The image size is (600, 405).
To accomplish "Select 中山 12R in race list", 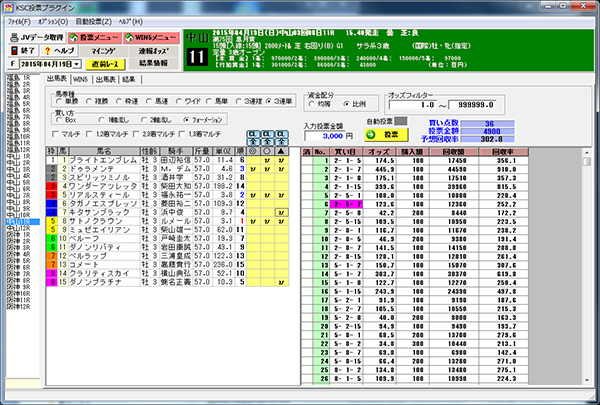I will click(x=18, y=229).
